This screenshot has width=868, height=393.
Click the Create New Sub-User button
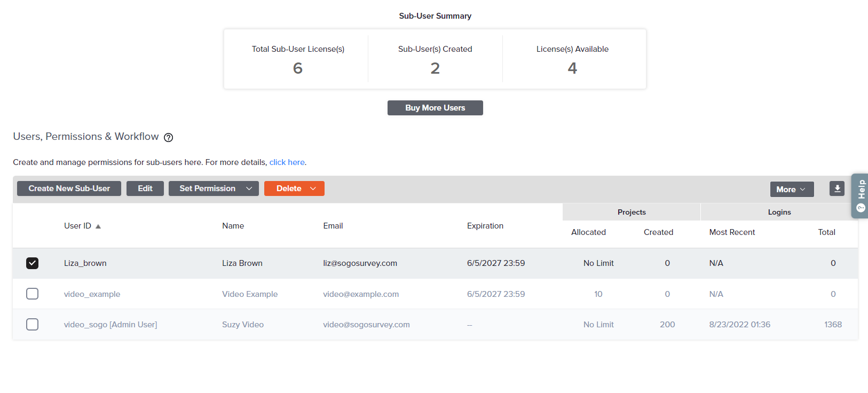69,188
